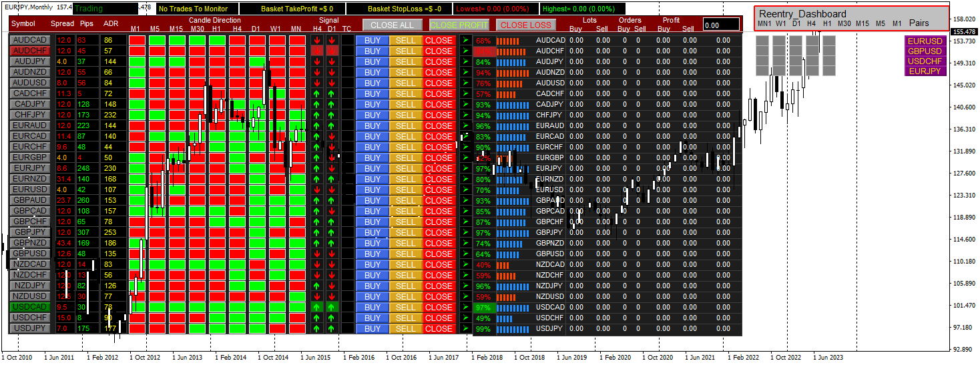The image size is (980, 365).
Task: Click the green arrow icon in EURUSD row
Action: [x=466, y=190]
